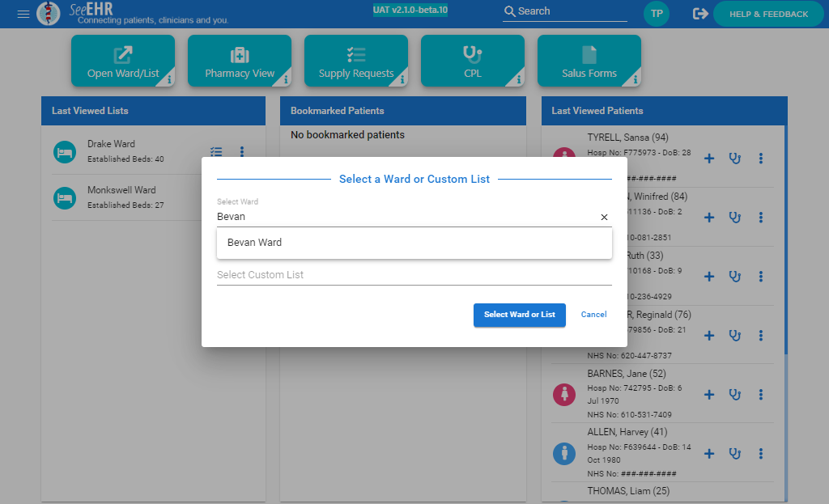
Task: Open Drake Ward more options menu
Action: 242,151
